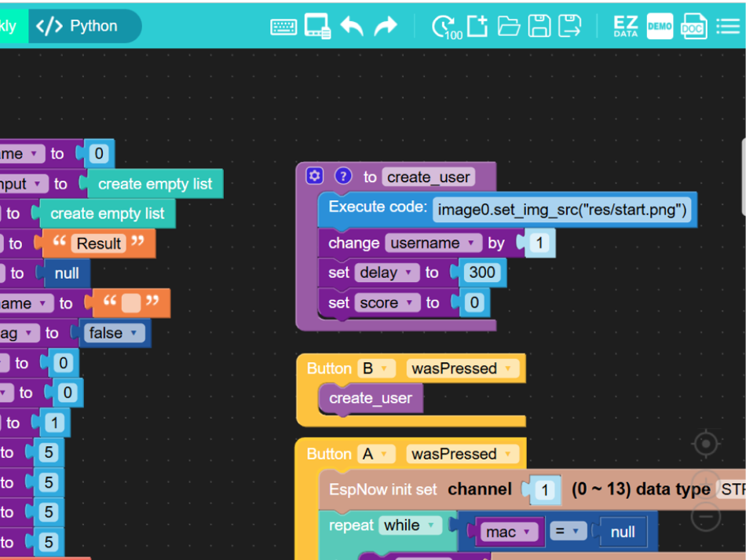Select the null block in the left variable list
This screenshot has height=560, width=746.
pos(67,273)
